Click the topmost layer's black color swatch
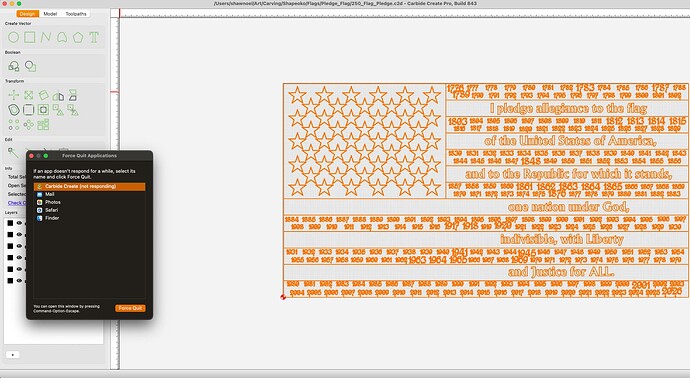This screenshot has height=378, width=690. click(x=10, y=223)
